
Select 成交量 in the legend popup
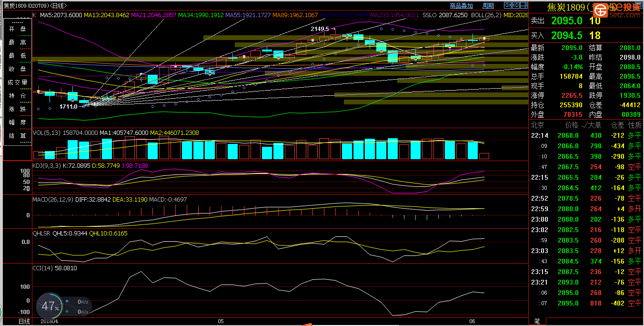[x=18, y=82]
